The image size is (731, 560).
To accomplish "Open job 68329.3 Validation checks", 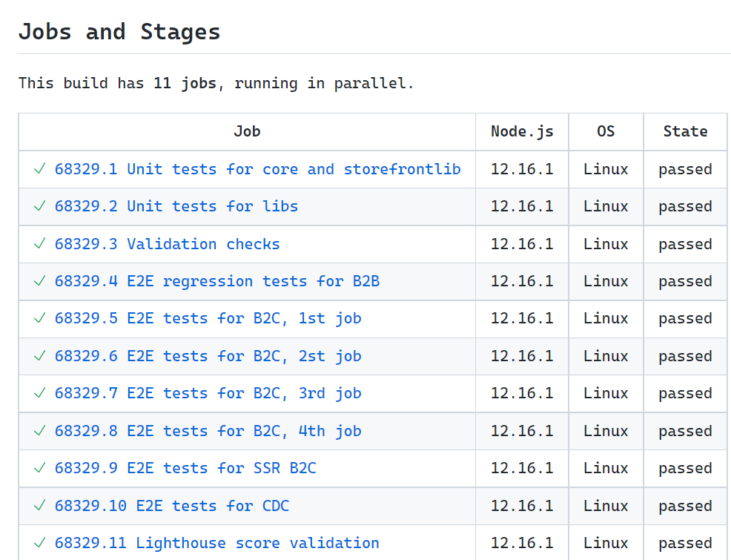I will (167, 244).
